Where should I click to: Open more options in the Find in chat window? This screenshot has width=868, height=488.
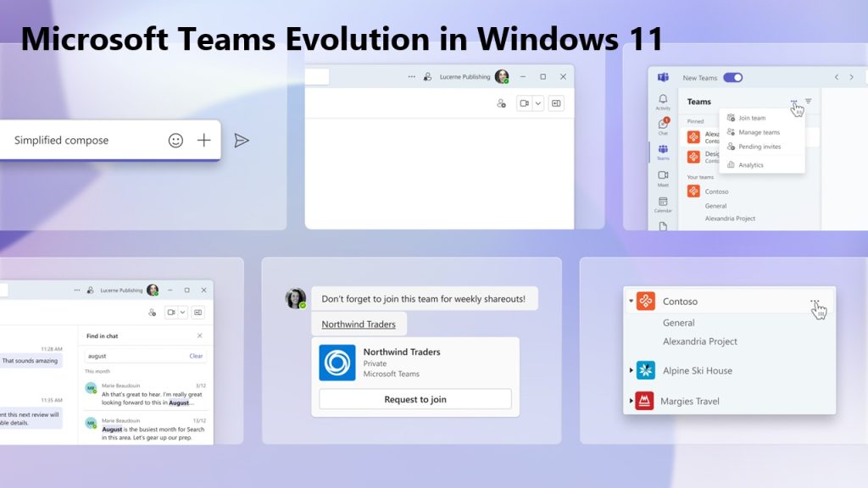click(77, 290)
